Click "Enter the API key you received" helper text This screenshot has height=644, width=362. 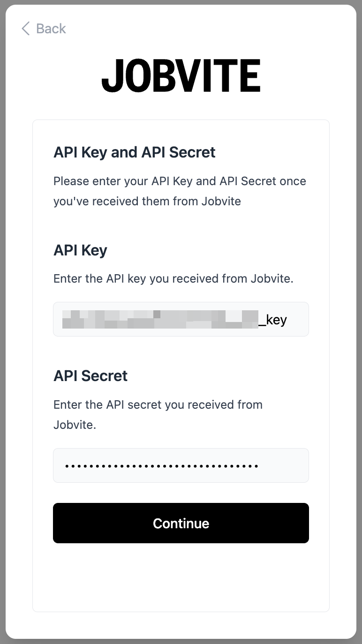pos(173,279)
